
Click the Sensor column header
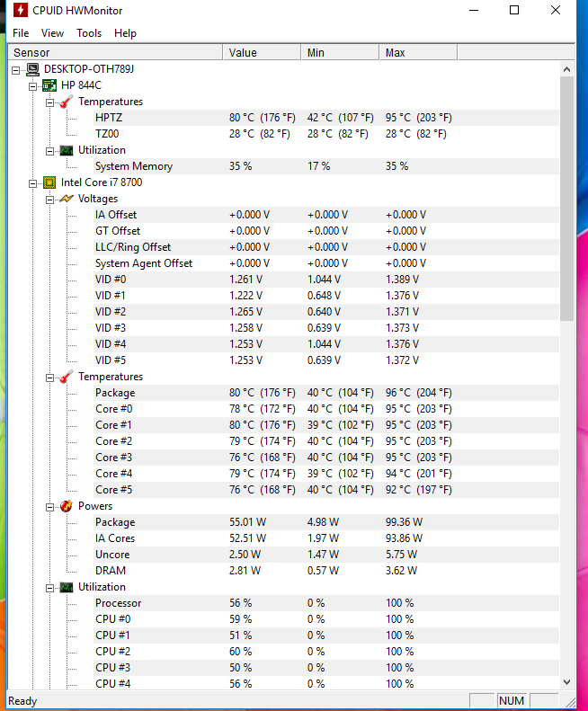tap(116, 53)
